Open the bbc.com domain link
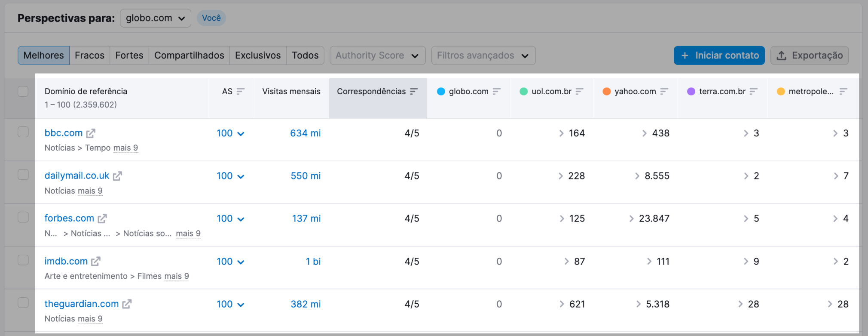Viewport: 868px width, 336px height. 64,133
